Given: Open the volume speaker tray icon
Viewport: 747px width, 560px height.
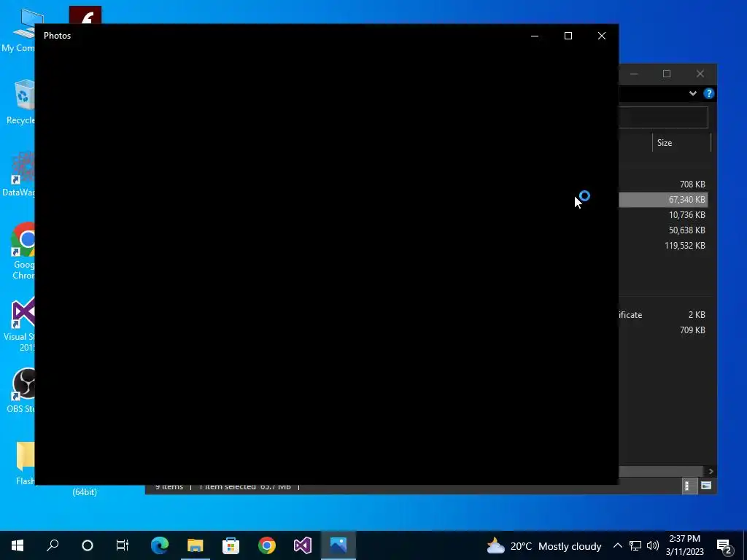Looking at the screenshot, I should point(653,545).
